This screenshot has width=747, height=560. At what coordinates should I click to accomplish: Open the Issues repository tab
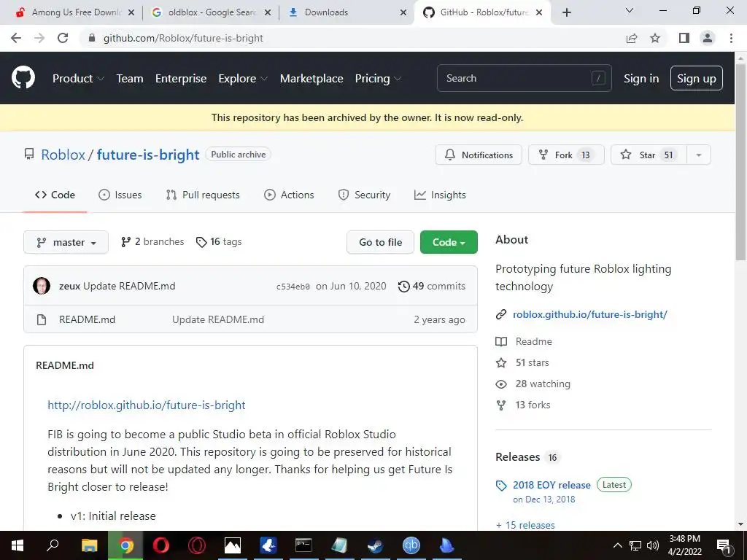coord(120,195)
